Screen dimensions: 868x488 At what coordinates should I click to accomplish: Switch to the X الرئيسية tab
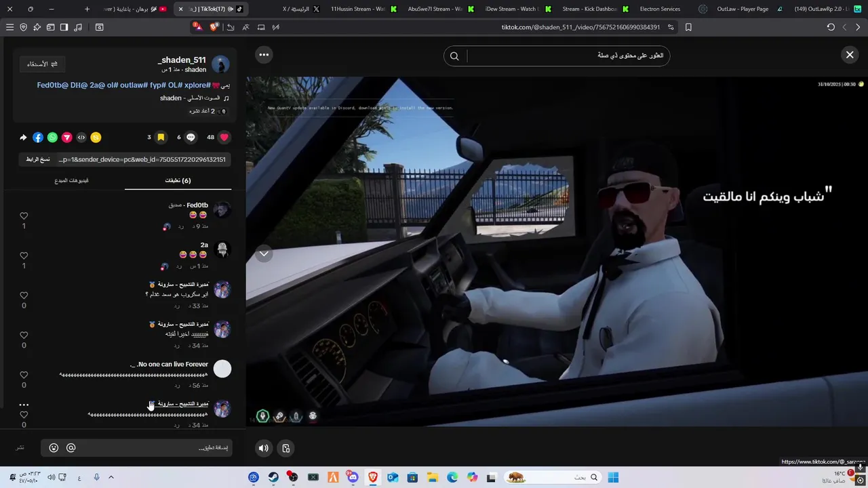point(300,9)
